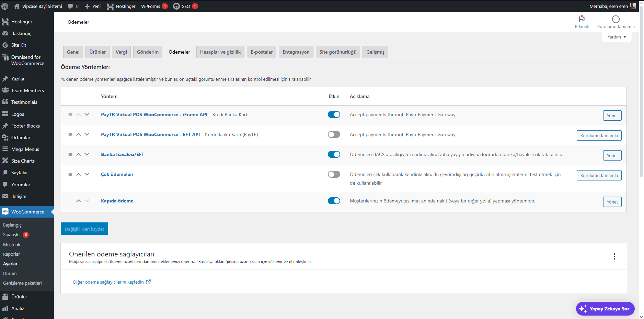Viewport: 644px width, 319px height.
Task: Open the Logos grid icon
Action: (5, 114)
